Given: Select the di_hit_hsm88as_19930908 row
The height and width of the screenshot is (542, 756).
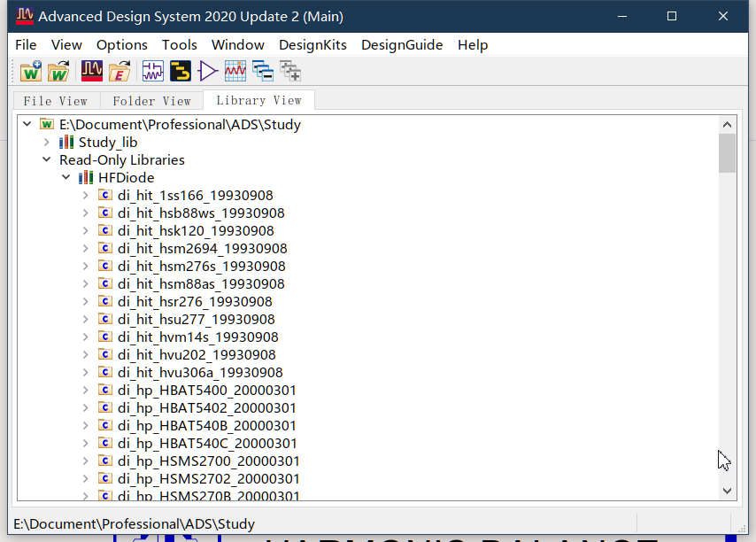Looking at the screenshot, I should pyautogui.click(x=201, y=283).
